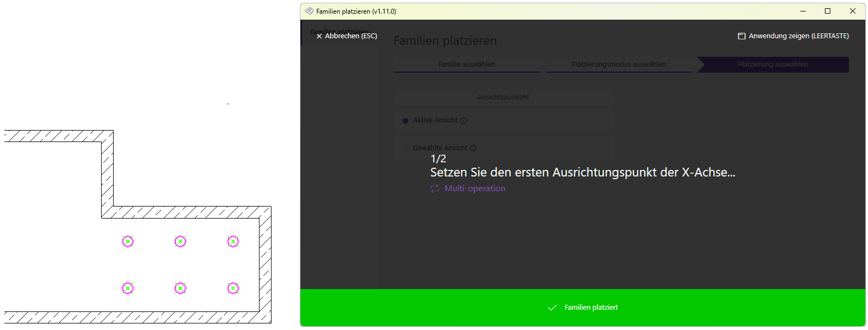
Task: Click the X icon beside Abbrechen
Action: click(319, 36)
